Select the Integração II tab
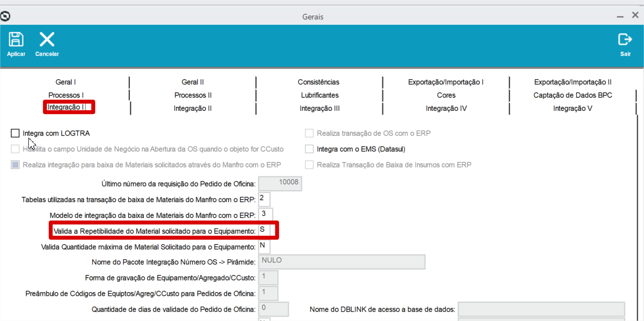 coord(193,108)
